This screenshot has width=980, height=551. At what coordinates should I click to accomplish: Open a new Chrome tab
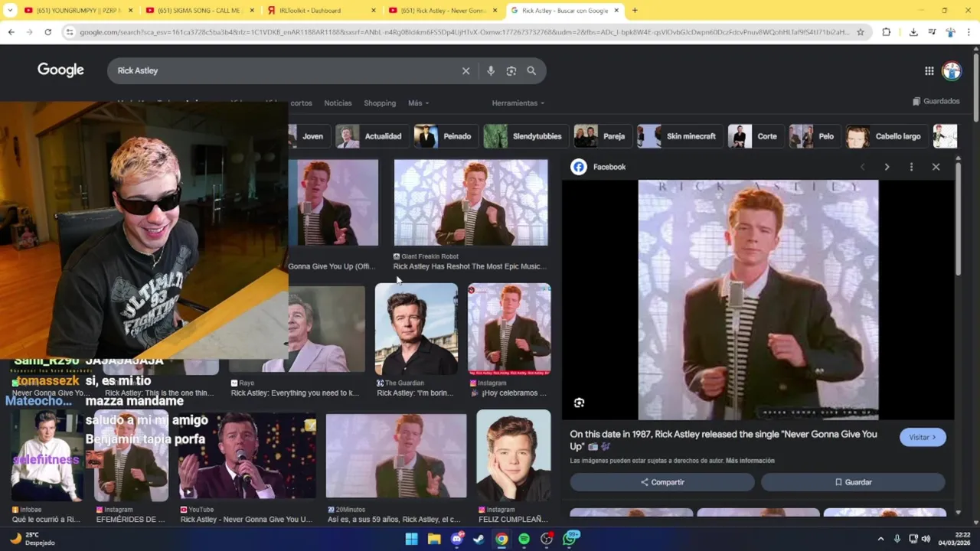[635, 11]
